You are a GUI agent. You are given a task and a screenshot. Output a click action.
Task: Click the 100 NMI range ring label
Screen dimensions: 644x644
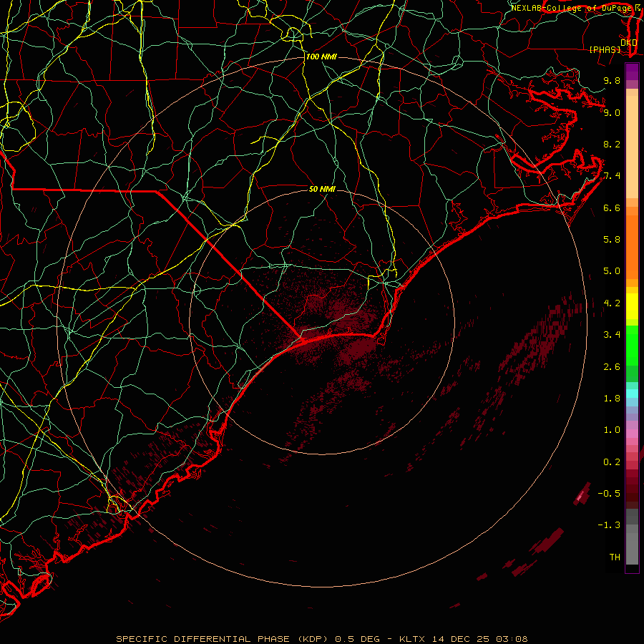[x=321, y=57]
